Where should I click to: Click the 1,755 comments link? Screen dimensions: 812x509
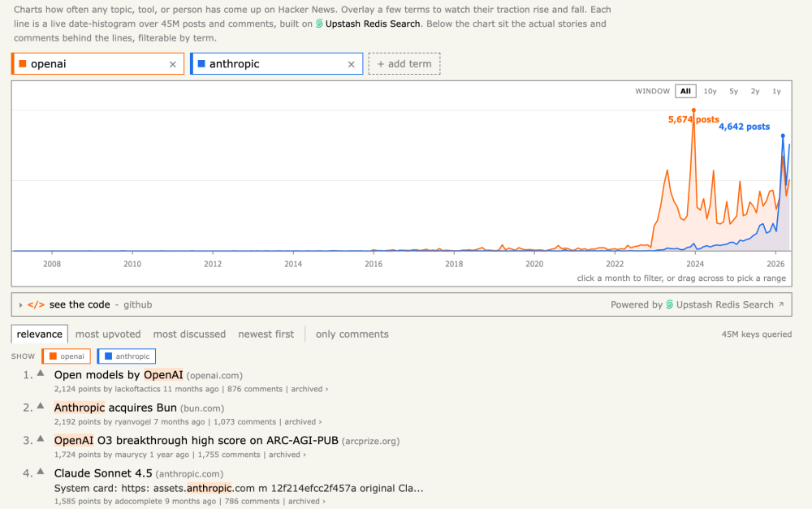coord(229,455)
